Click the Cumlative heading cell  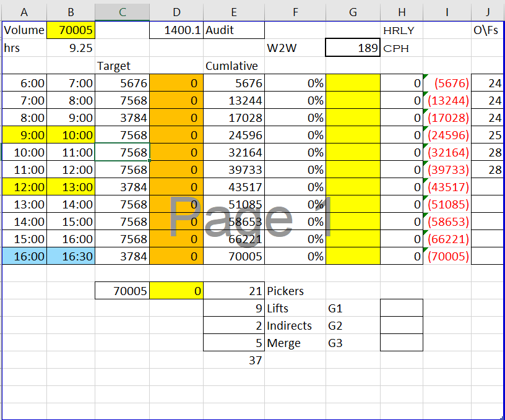click(234, 66)
